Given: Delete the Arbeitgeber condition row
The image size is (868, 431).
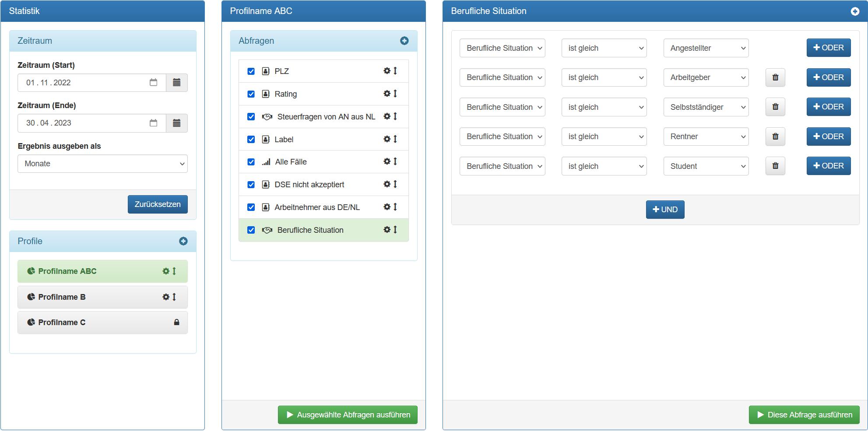Looking at the screenshot, I should [x=775, y=77].
